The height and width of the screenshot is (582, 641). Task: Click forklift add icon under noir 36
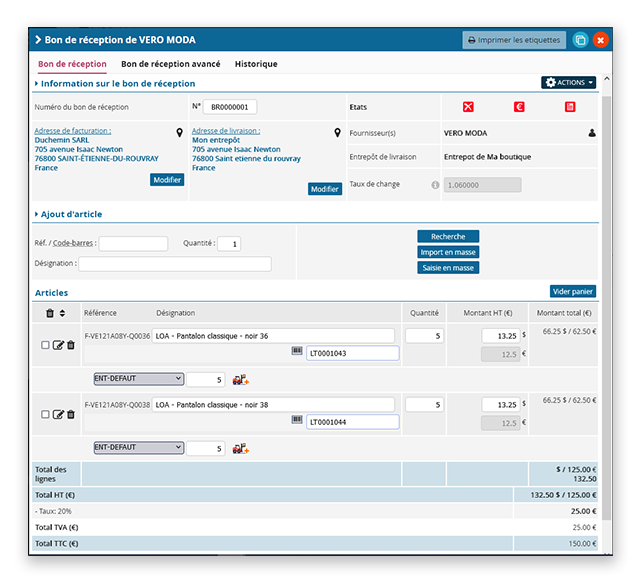(x=240, y=380)
